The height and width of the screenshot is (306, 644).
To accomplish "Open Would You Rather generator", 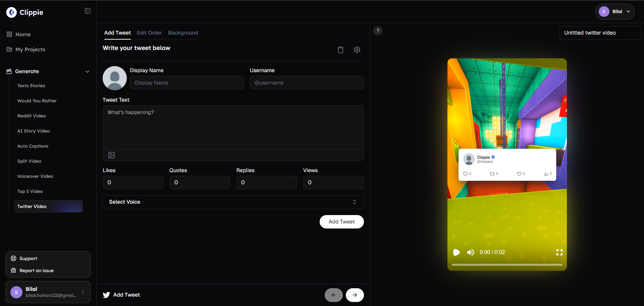I will 37,101.
